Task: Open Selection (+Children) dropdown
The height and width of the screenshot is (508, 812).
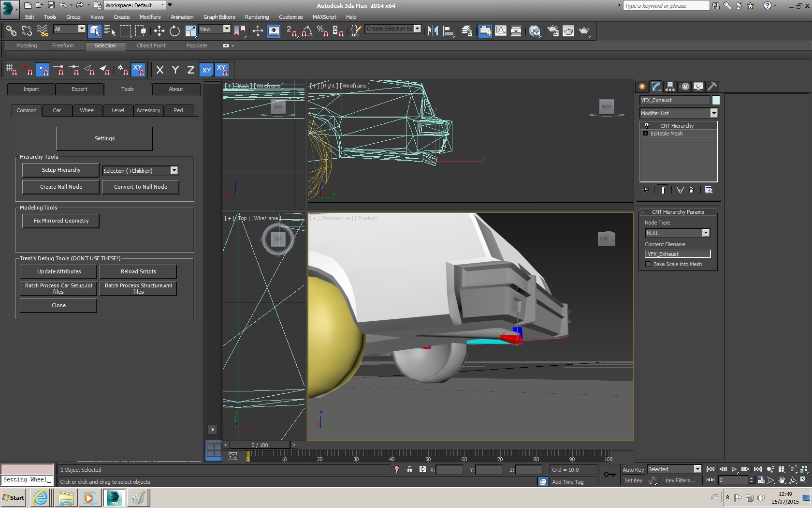Action: click(174, 171)
